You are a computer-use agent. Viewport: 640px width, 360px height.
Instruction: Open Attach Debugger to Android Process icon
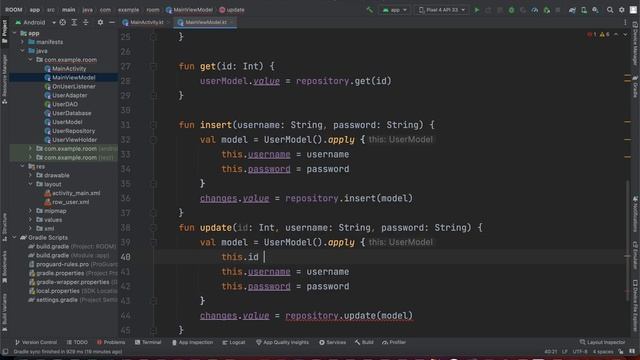pyautogui.click(x=547, y=10)
